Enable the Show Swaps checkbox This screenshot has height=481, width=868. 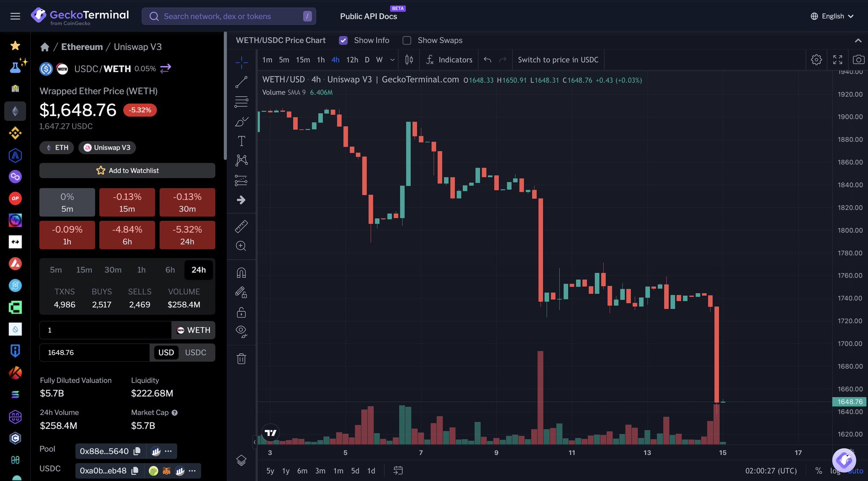pos(407,40)
